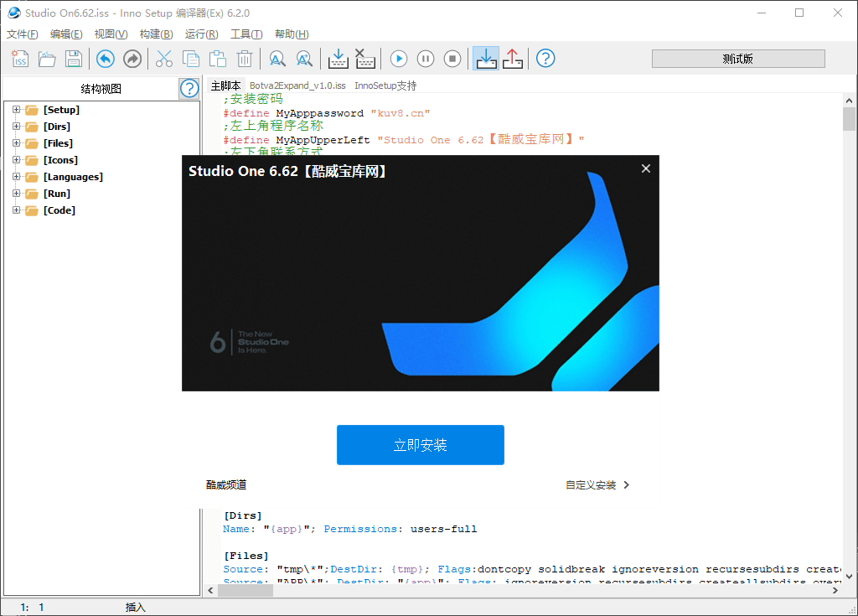Click the editor horizontal scrollbar thumb
The width and height of the screenshot is (858, 616).
[246, 590]
